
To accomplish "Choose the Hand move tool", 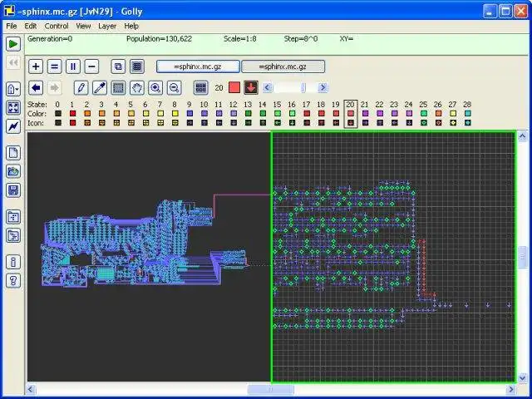I will [x=136, y=87].
